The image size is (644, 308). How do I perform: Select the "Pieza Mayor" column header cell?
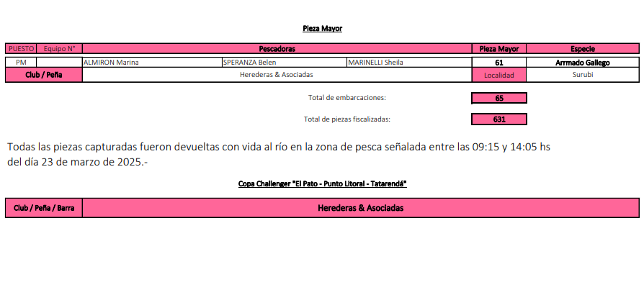pos(499,49)
